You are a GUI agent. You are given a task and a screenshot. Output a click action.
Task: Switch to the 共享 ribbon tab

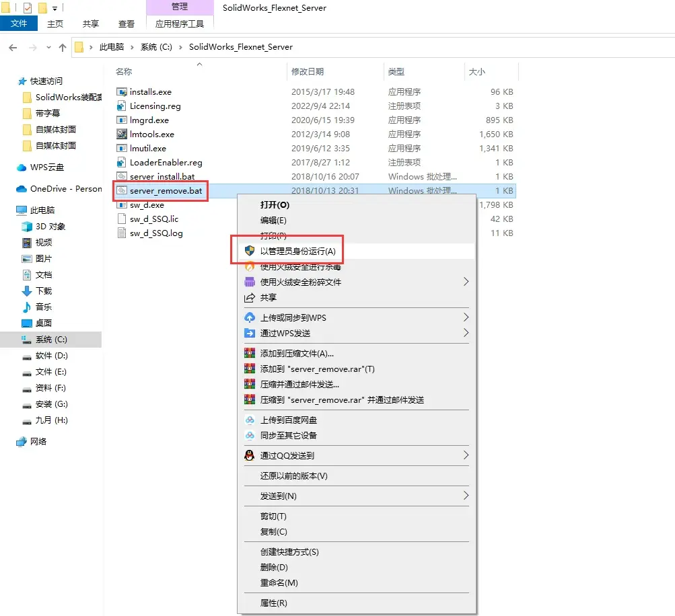pyautogui.click(x=91, y=24)
